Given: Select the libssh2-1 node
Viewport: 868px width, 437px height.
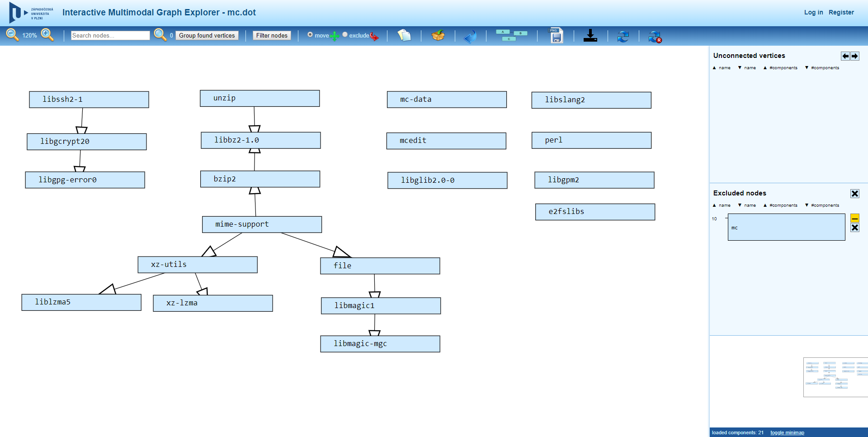Looking at the screenshot, I should coord(89,100).
